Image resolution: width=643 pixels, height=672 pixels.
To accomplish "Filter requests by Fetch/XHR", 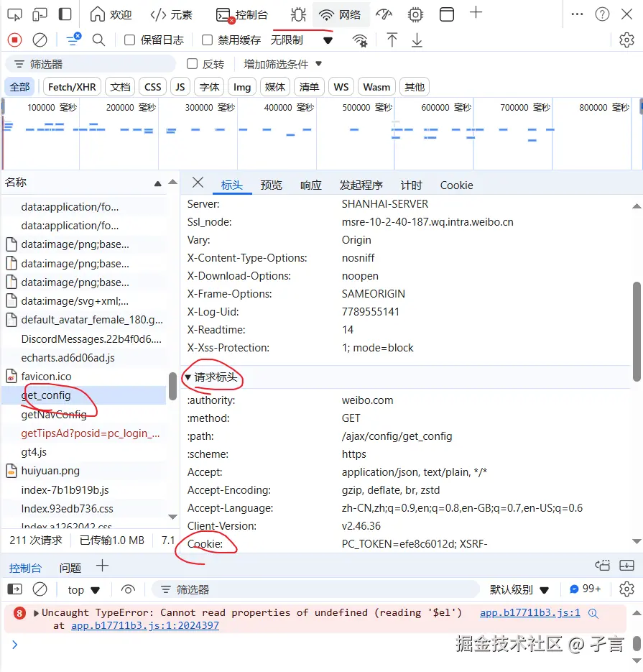I will [71, 86].
